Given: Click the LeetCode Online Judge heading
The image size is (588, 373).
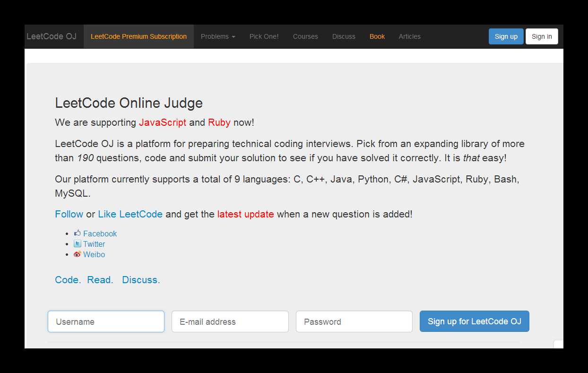Looking at the screenshot, I should click(x=129, y=103).
